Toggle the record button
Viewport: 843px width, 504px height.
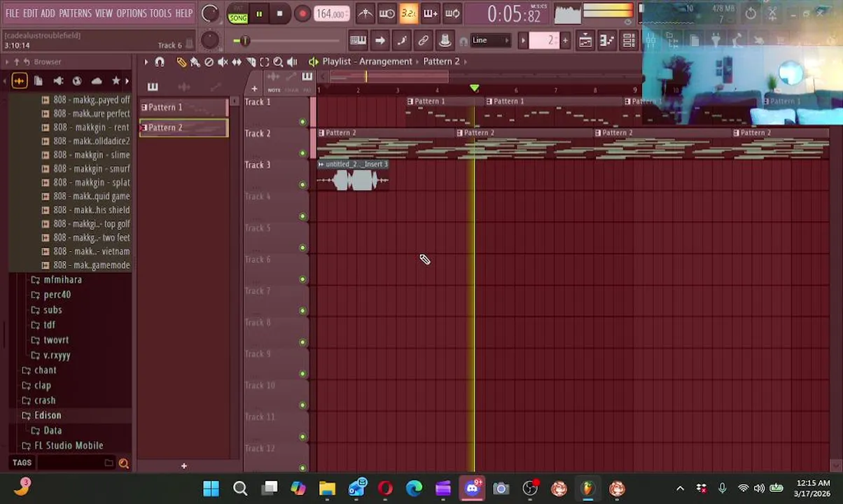click(x=302, y=14)
